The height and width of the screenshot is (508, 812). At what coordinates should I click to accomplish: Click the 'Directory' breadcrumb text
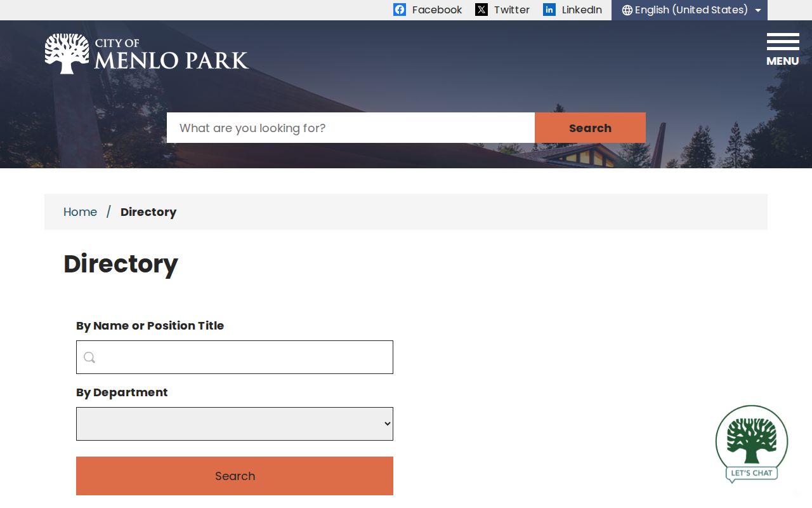pyautogui.click(x=148, y=212)
